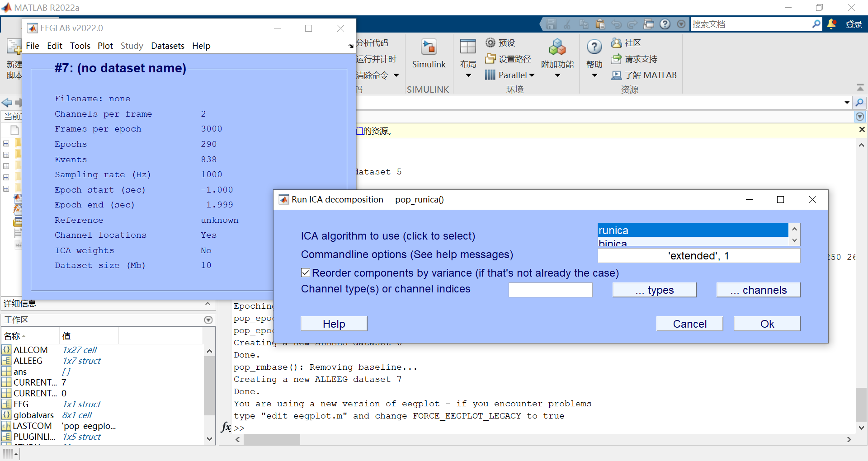This screenshot has height=461, width=868.
Task: Click inside the 搜索文档 search field
Action: [x=750, y=24]
